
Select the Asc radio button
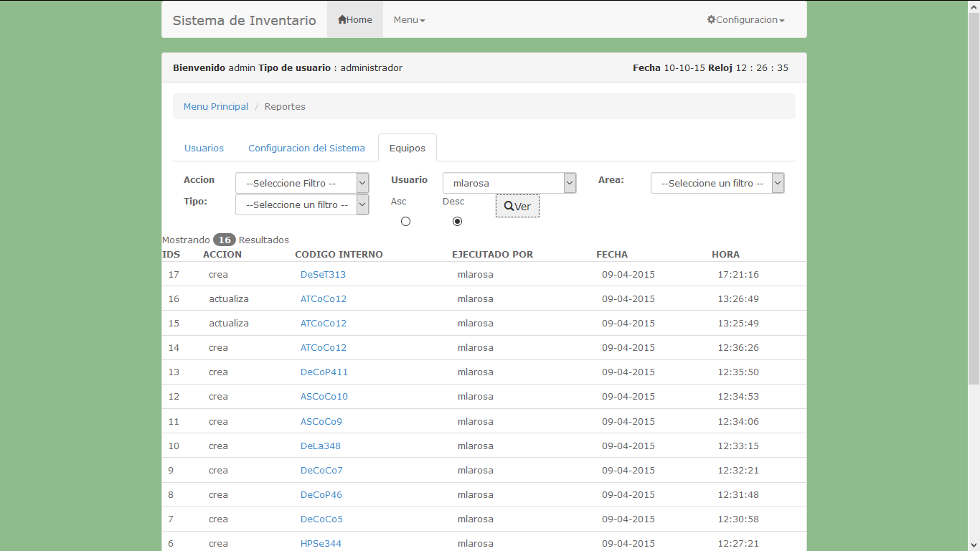[406, 221]
